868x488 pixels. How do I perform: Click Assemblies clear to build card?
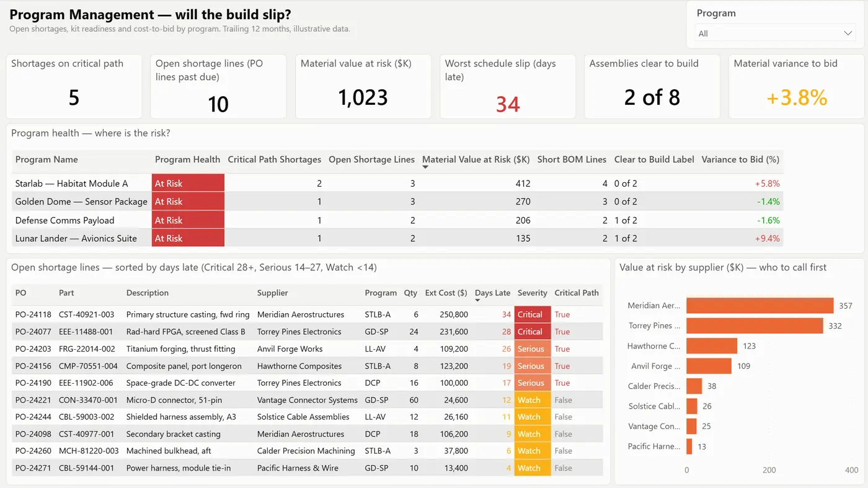[652, 86]
